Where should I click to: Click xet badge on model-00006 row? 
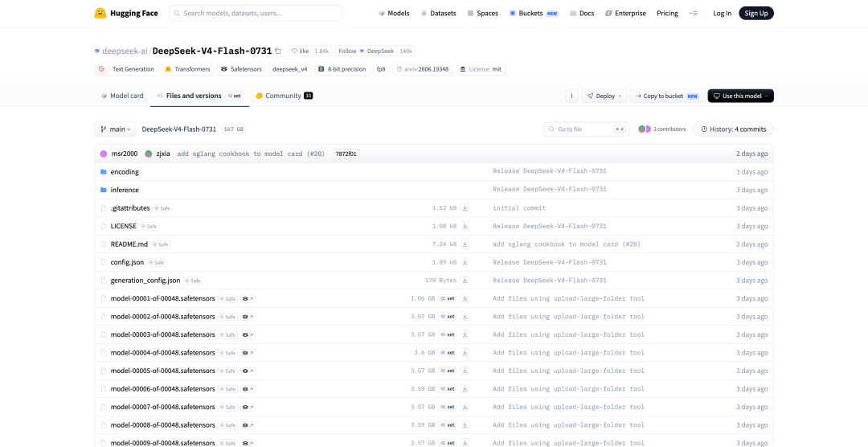[448, 389]
